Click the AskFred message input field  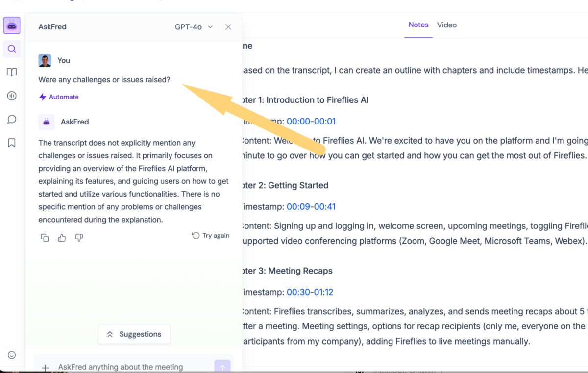127,367
